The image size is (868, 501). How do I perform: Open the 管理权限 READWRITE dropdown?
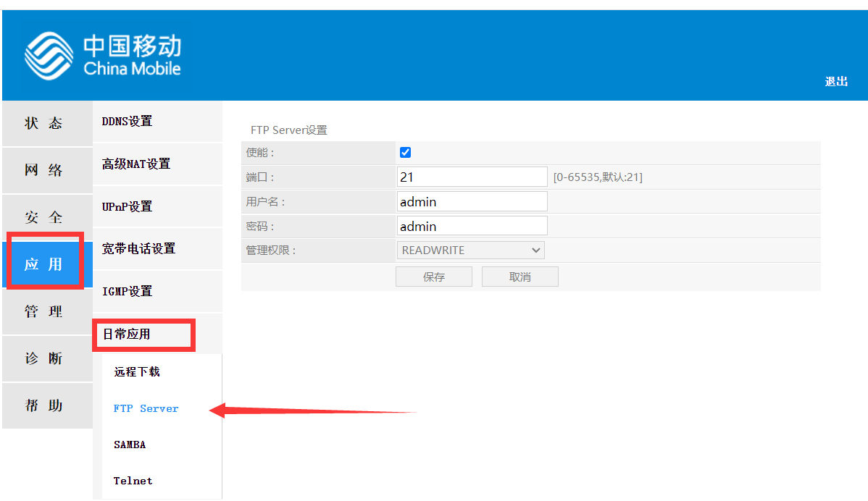(x=470, y=250)
